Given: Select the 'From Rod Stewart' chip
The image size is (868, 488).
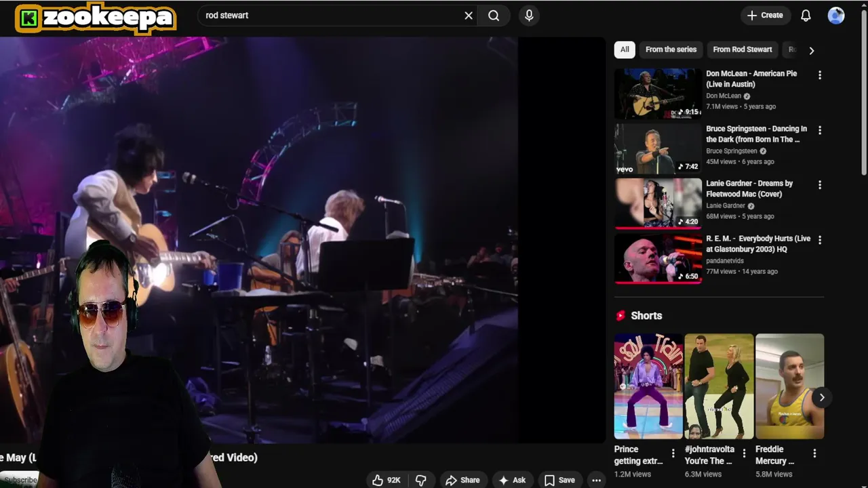Looking at the screenshot, I should (743, 49).
